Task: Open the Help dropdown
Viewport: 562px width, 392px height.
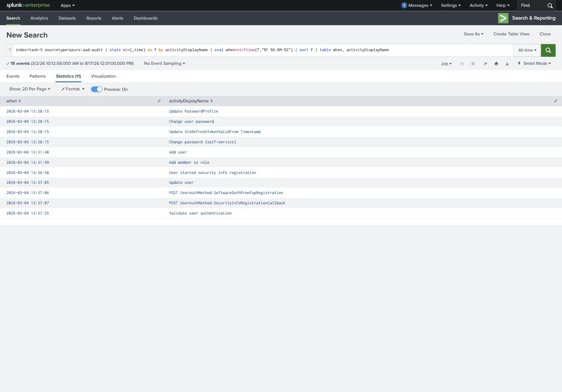Action: pyautogui.click(x=503, y=6)
